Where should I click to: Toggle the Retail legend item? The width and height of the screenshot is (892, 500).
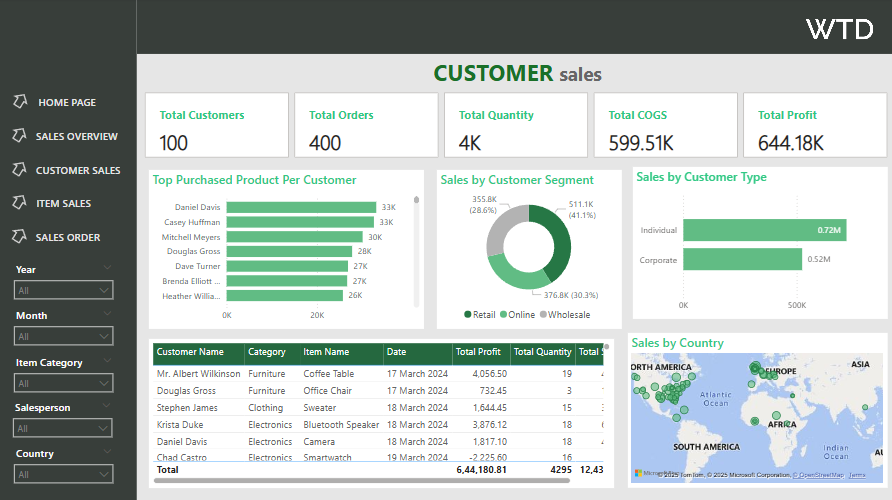480,315
